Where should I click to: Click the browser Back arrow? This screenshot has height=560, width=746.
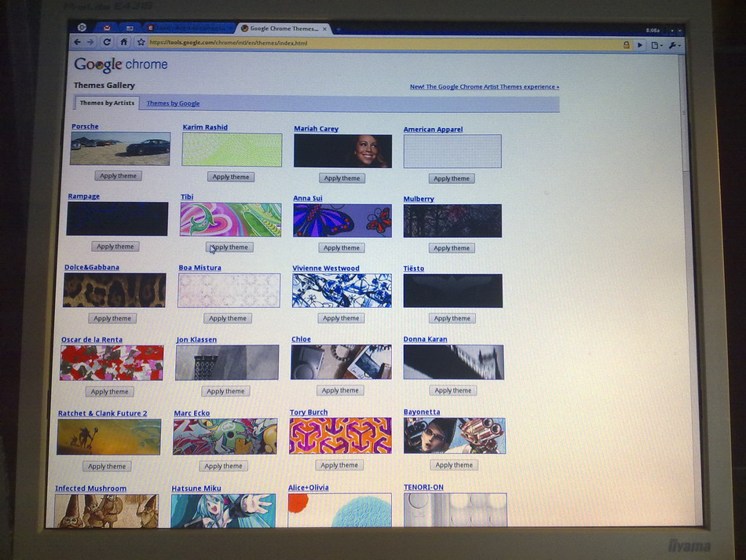(78, 42)
